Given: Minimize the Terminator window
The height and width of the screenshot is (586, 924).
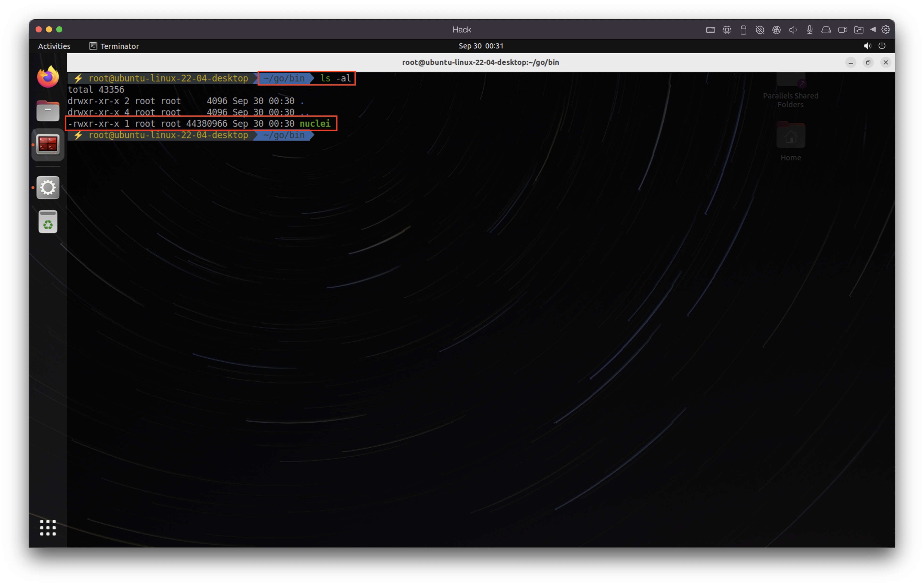Looking at the screenshot, I should [850, 63].
